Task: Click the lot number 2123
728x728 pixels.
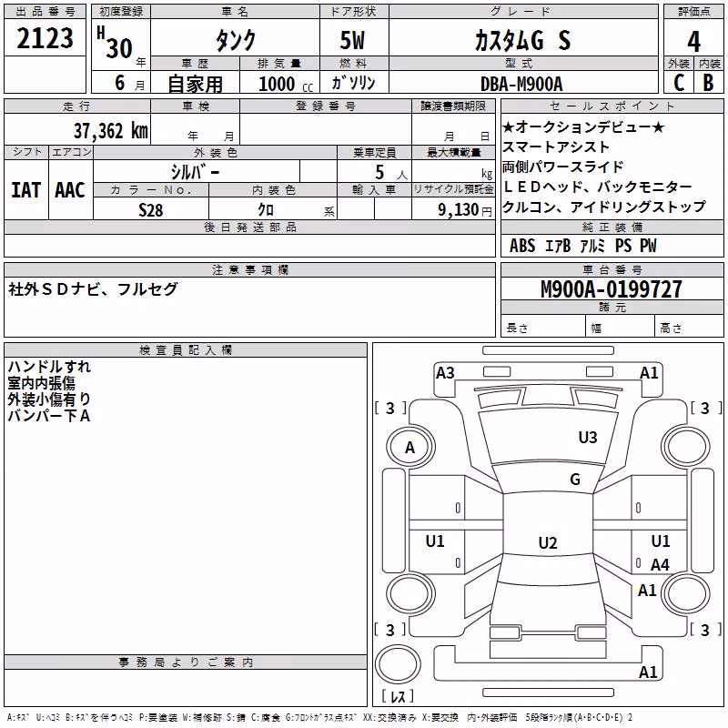Action: click(45, 38)
